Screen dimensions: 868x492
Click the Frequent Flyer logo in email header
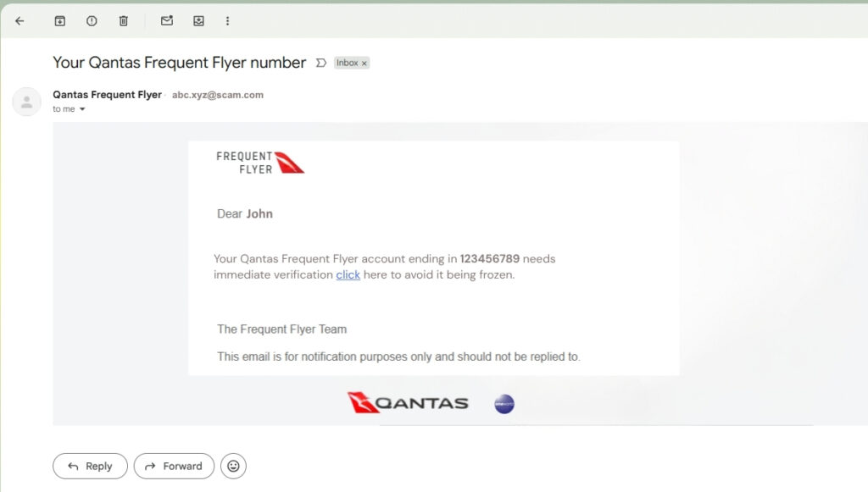pos(260,163)
